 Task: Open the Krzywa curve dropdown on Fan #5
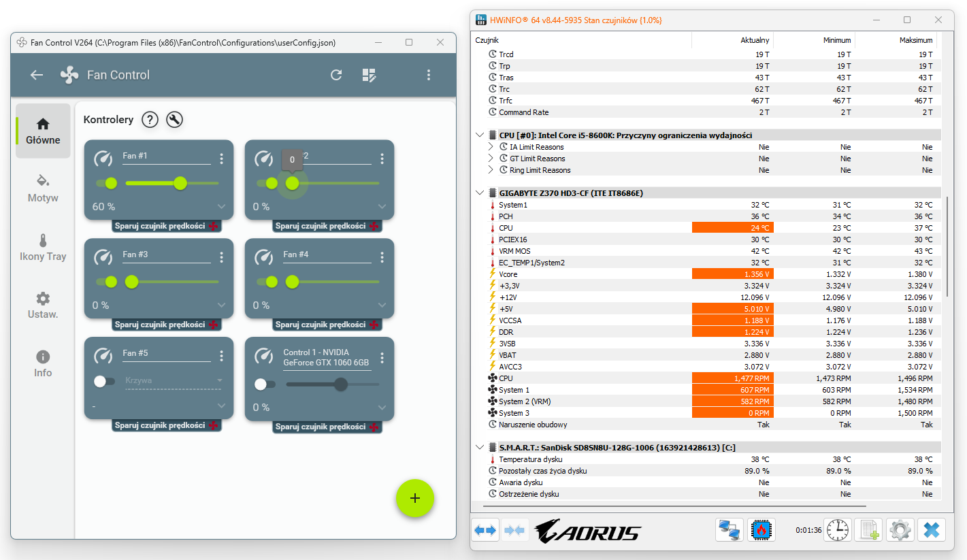click(x=174, y=381)
